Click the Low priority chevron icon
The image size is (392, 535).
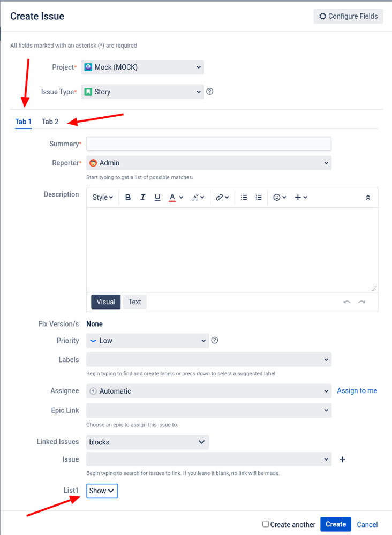(93, 341)
